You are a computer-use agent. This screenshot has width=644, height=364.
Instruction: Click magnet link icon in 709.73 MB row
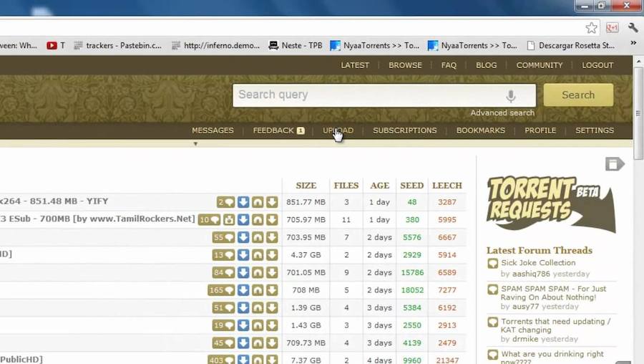(258, 343)
